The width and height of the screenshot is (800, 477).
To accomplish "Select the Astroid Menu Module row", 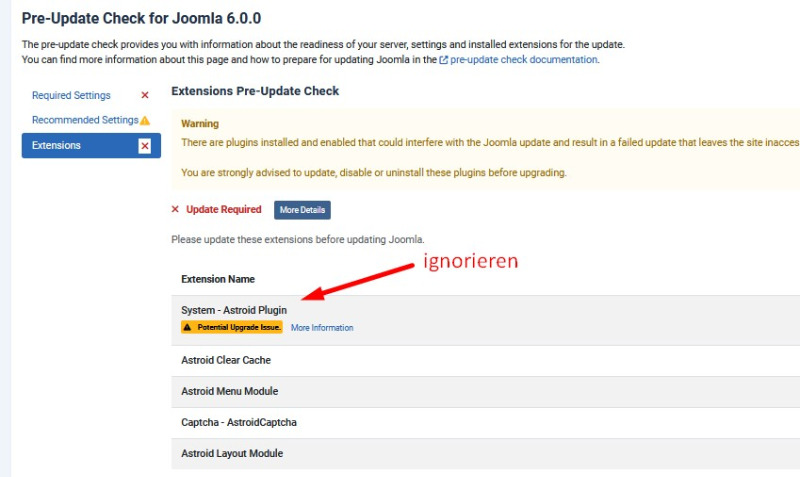I will tap(229, 391).
